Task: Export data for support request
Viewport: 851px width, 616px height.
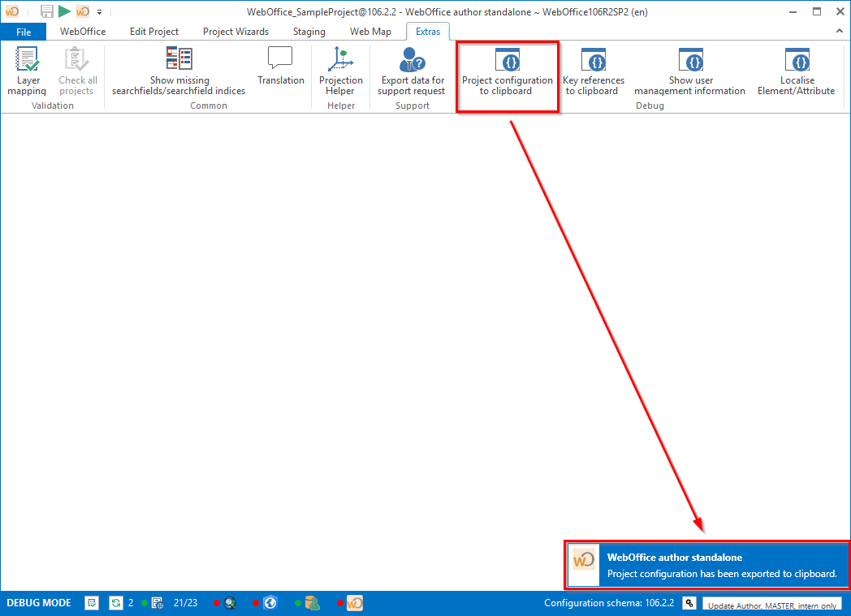Action: pyautogui.click(x=411, y=73)
